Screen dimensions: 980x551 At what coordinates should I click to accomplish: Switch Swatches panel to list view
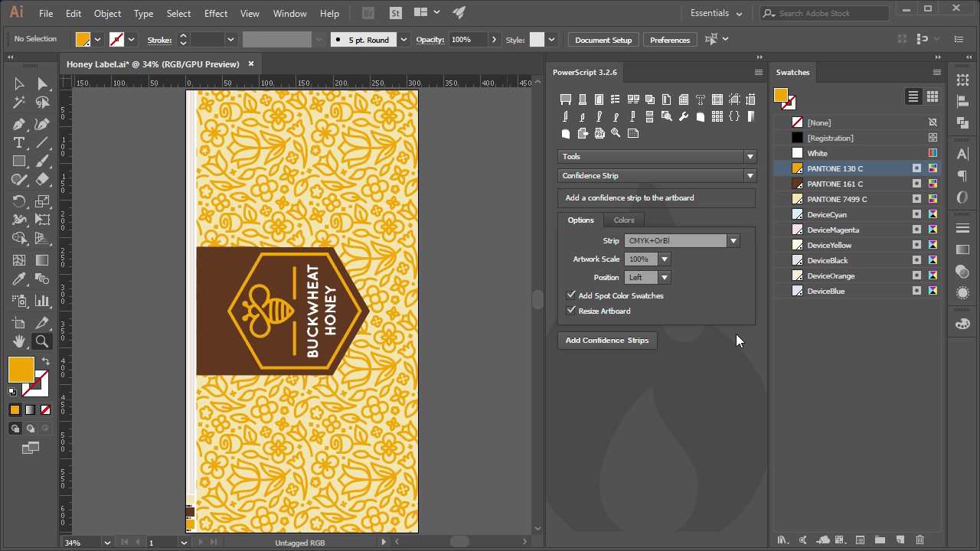[x=913, y=96]
